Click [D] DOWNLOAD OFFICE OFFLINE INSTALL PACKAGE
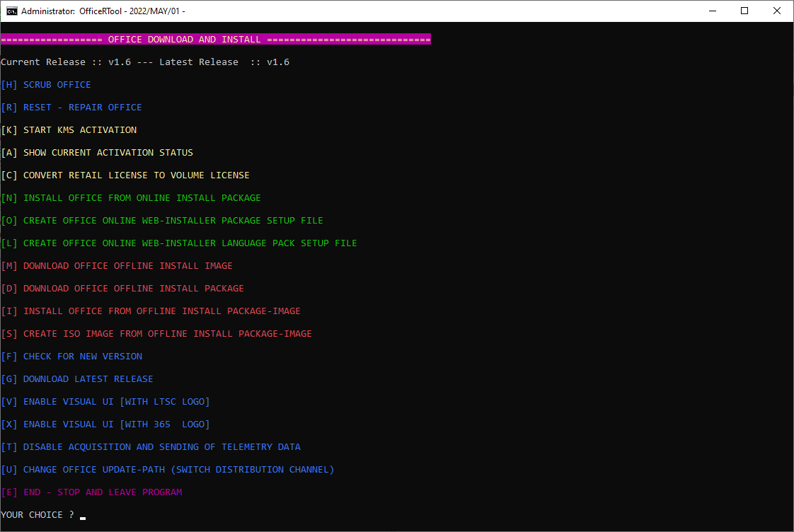794x532 pixels. [x=122, y=289]
